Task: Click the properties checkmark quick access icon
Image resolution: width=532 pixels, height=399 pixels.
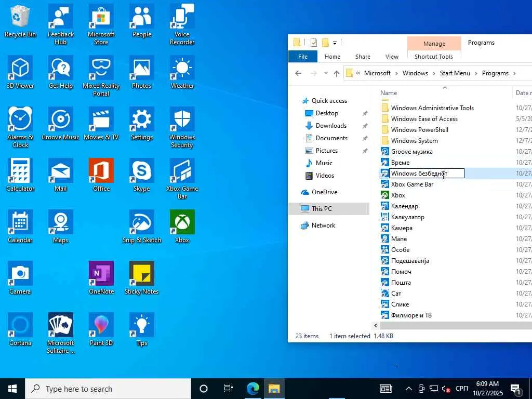Action: coord(313,43)
